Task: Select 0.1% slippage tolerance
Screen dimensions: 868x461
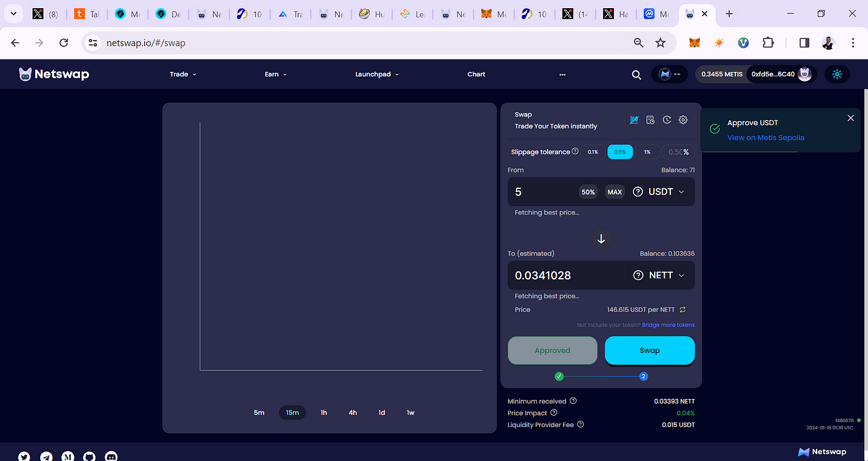Action: coord(593,152)
